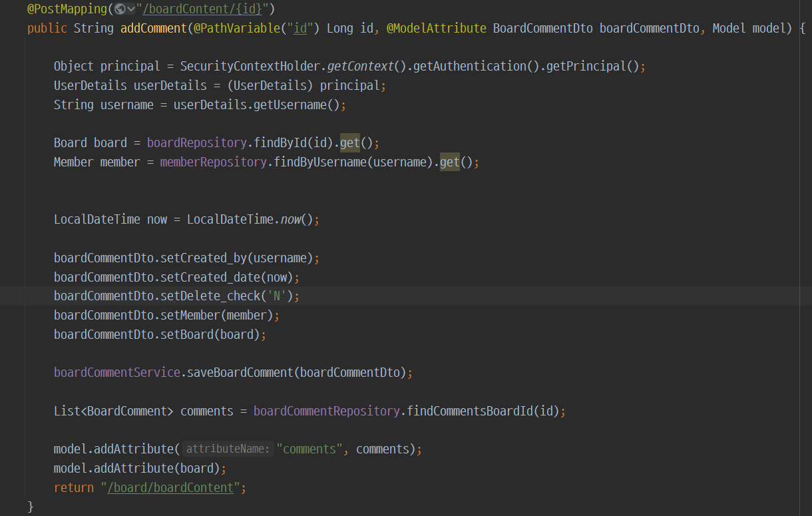
Task: Click the setBoard method call
Action: 186,335
